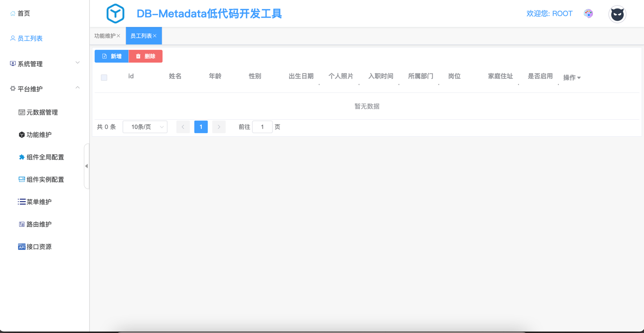Switch to the 功能维护 tab
The image size is (644, 333).
point(105,36)
